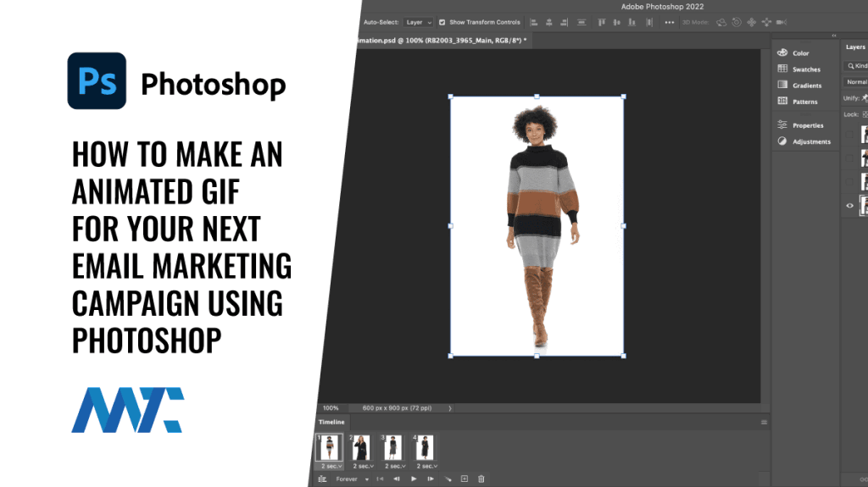Show the third layer using its visibility box
The height and width of the screenshot is (487, 868).
click(849, 181)
